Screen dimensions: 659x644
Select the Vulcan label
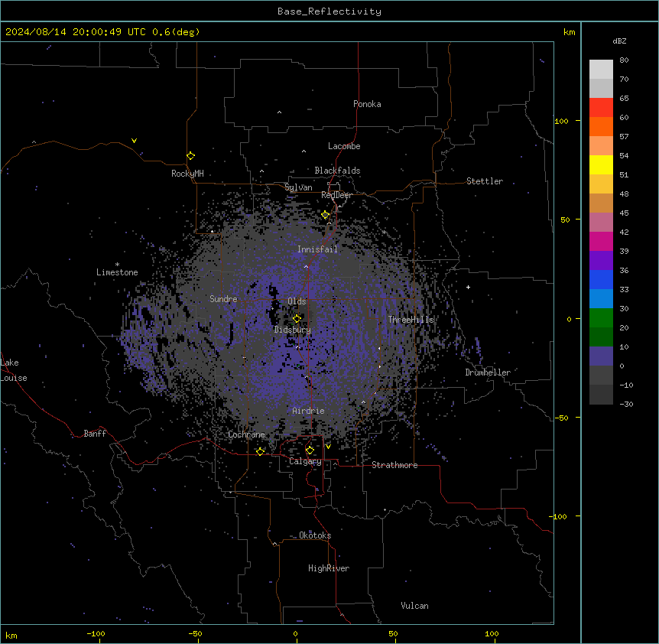click(415, 606)
